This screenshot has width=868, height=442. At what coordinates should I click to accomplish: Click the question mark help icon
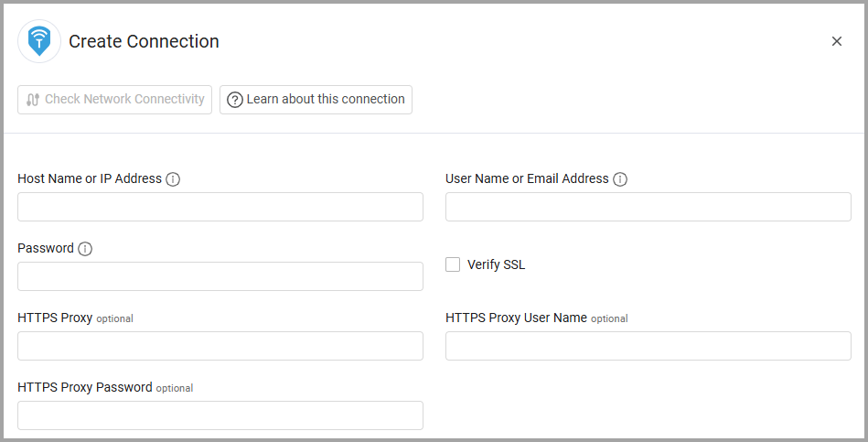tap(235, 100)
